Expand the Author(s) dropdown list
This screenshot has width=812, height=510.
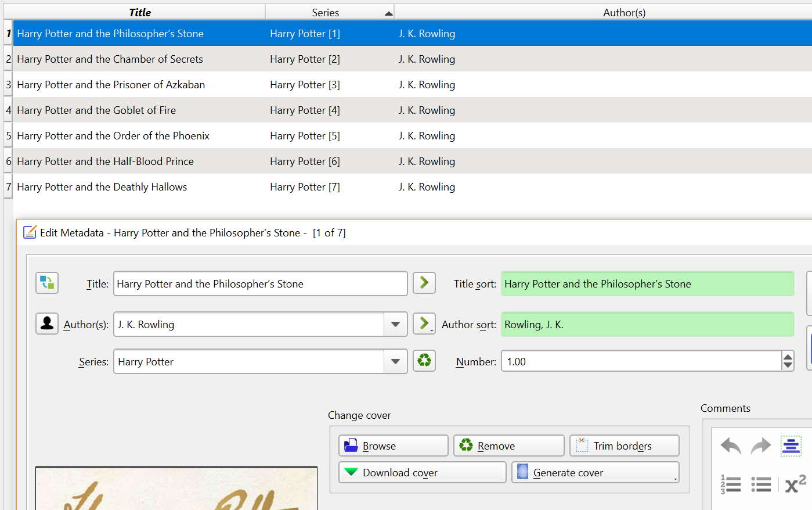395,324
